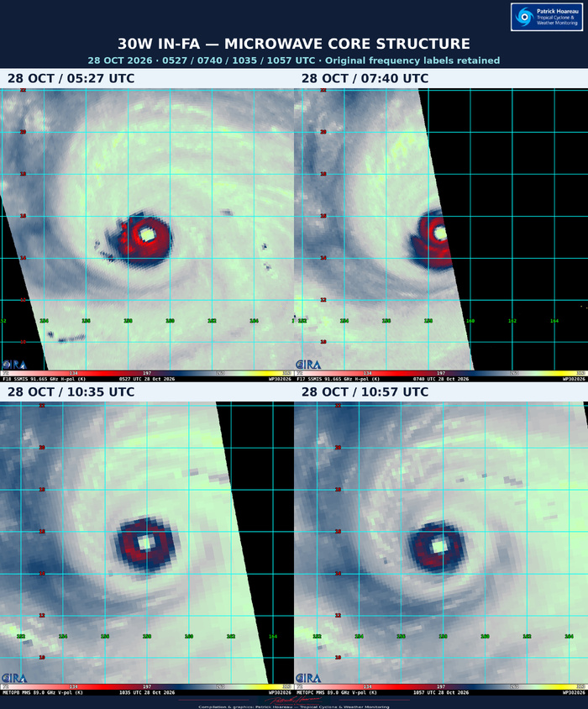Click the '197' value on the 05:27 panel color scale
Image resolution: width=588 pixels, height=709 pixels.
146,374
